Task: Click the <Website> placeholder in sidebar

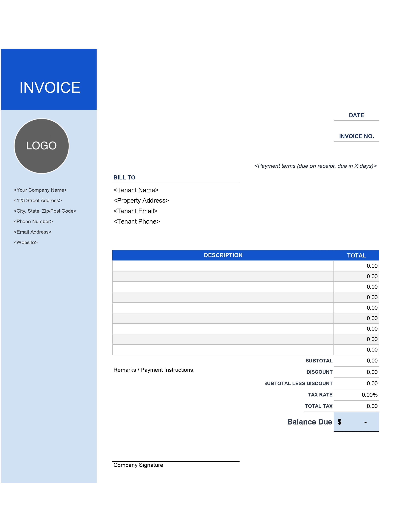Action: (x=26, y=242)
